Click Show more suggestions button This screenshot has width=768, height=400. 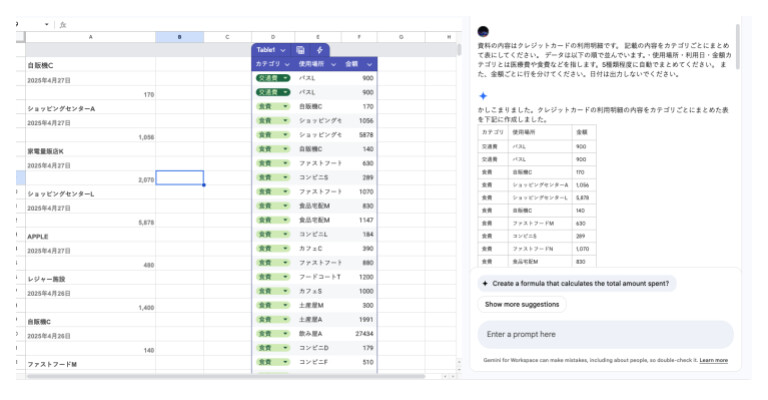[521, 303]
